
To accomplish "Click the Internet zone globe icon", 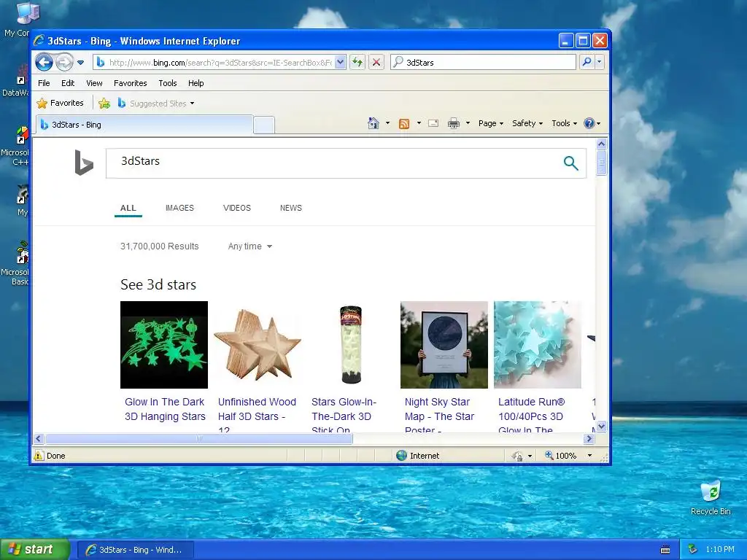I will click(x=402, y=456).
